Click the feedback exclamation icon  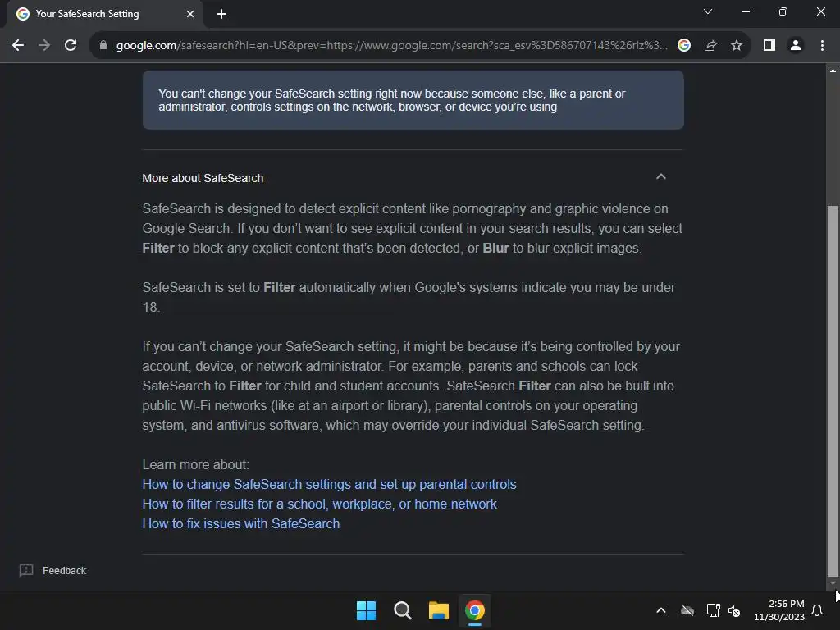26,571
